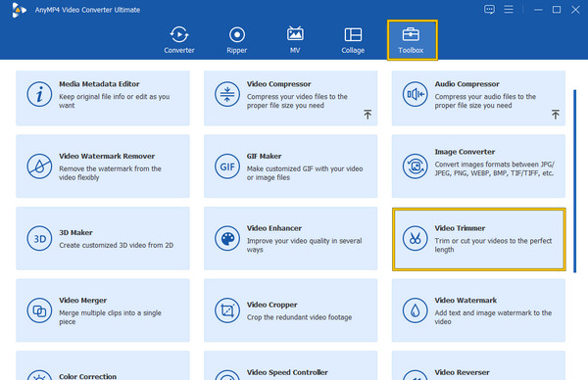The image size is (588, 380).
Task: Open Video Enhancer title
Action: [274, 228]
